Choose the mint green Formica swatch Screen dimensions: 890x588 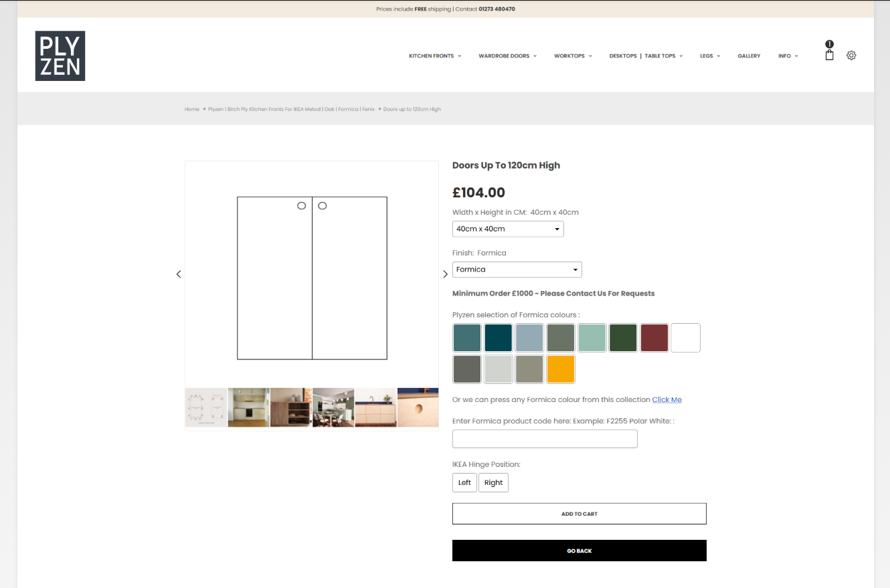592,338
